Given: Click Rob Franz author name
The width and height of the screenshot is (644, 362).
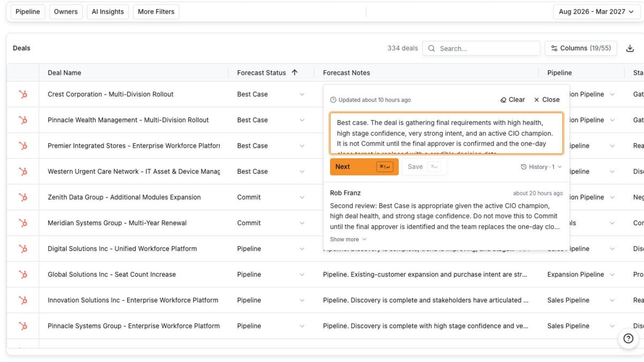Looking at the screenshot, I should [x=345, y=193].
